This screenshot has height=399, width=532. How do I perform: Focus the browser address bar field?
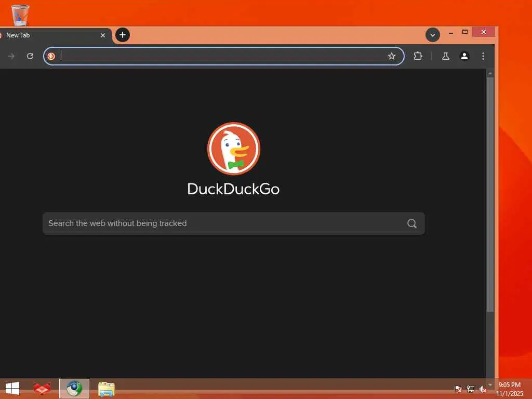pyautogui.click(x=223, y=56)
